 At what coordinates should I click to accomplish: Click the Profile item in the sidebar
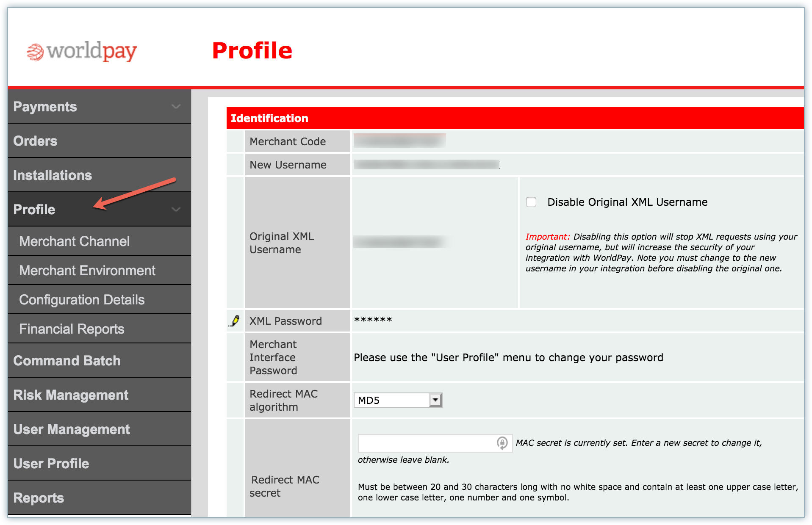coord(34,210)
